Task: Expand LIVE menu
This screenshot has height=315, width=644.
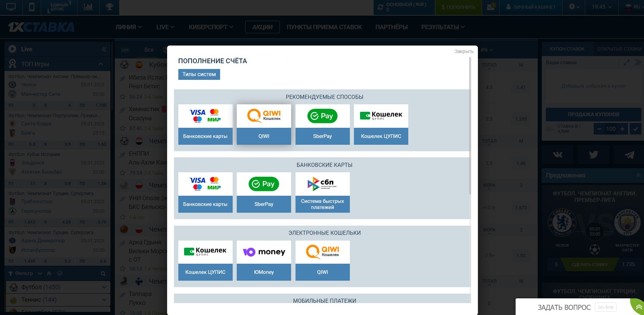Action: 165,27
